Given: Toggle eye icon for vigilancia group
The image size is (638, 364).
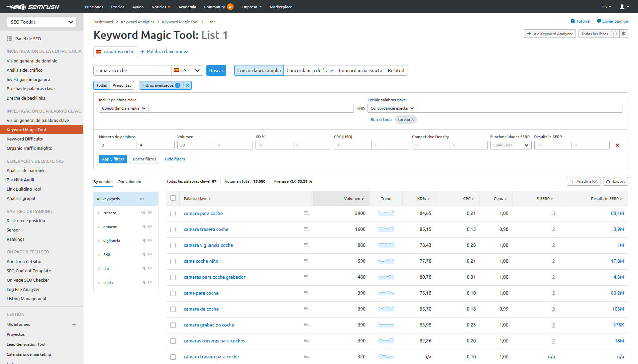Looking at the screenshot, I should pos(150,240).
